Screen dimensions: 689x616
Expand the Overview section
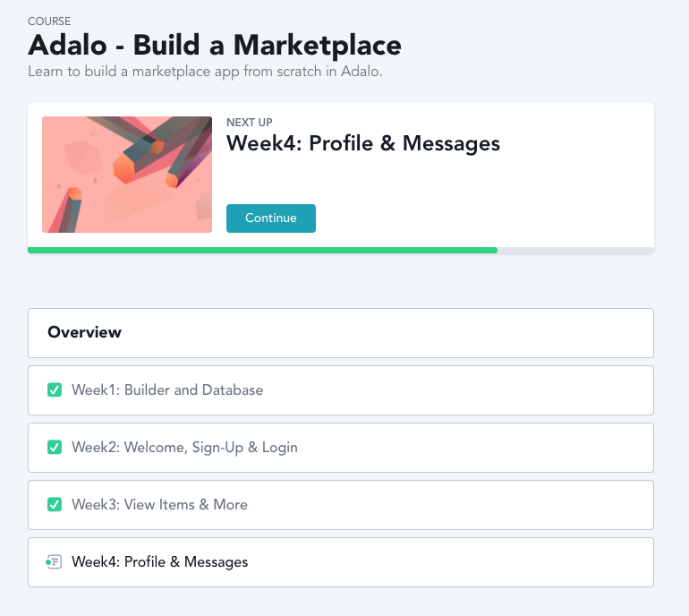(x=340, y=333)
